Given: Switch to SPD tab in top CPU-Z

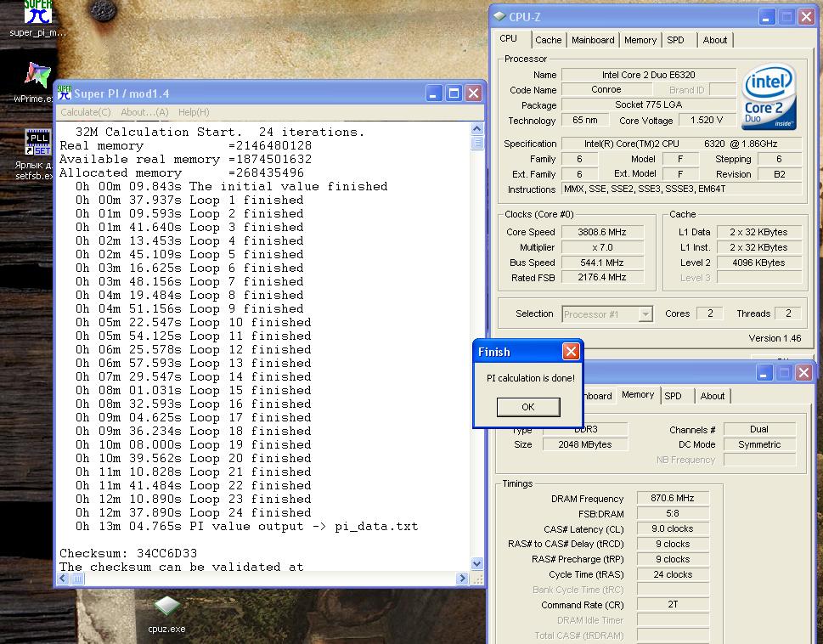Looking at the screenshot, I should [x=675, y=40].
